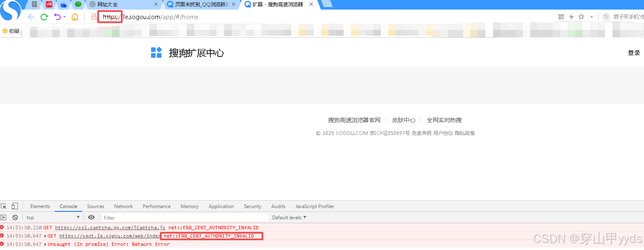Click the search box with 男子买手机 text
This screenshot has height=250, width=644.
tap(628, 17)
